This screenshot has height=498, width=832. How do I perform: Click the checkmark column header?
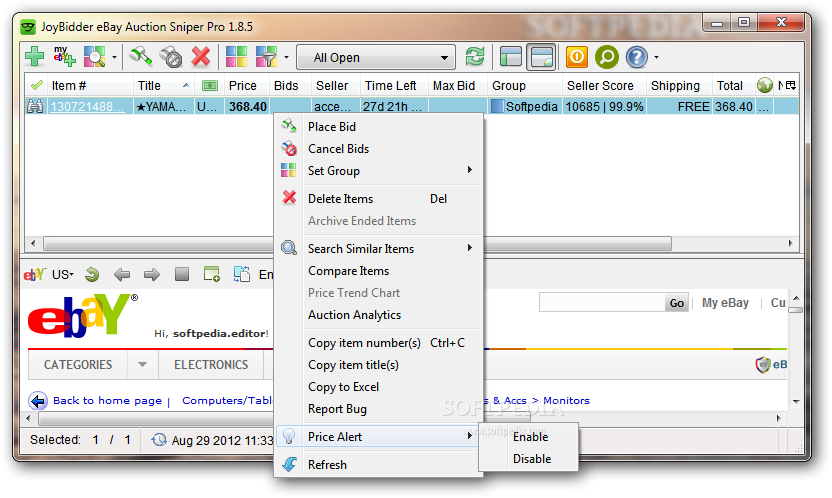tap(37, 85)
